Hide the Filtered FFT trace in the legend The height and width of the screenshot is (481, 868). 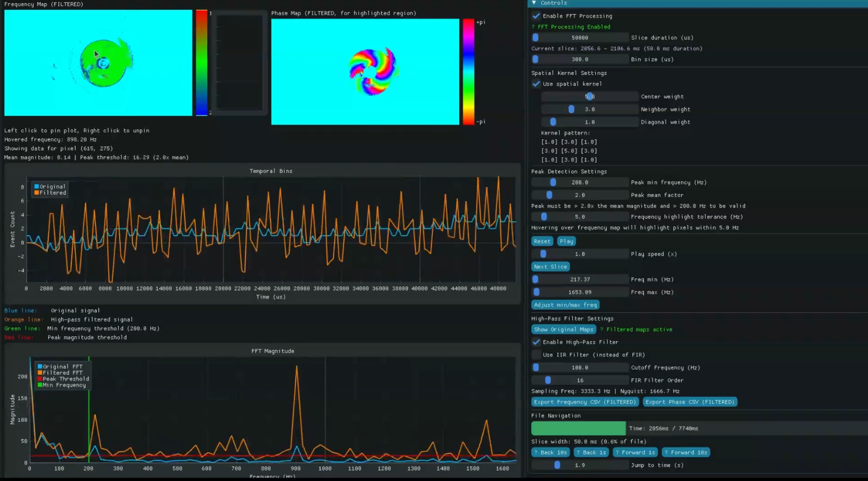pos(39,373)
